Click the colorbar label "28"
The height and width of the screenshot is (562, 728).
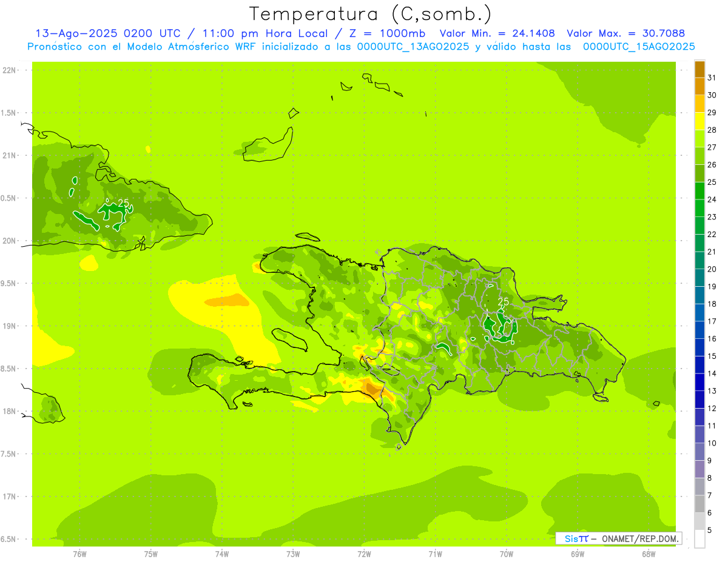tap(712, 130)
